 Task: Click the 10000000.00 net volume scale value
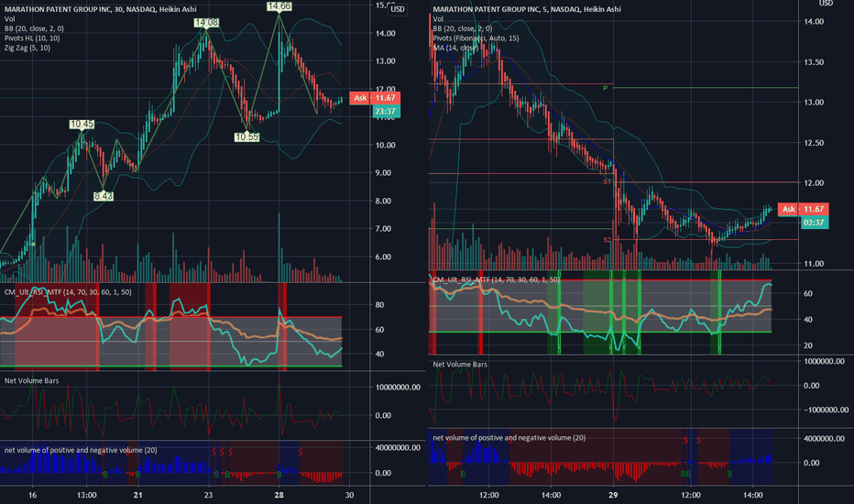point(398,387)
